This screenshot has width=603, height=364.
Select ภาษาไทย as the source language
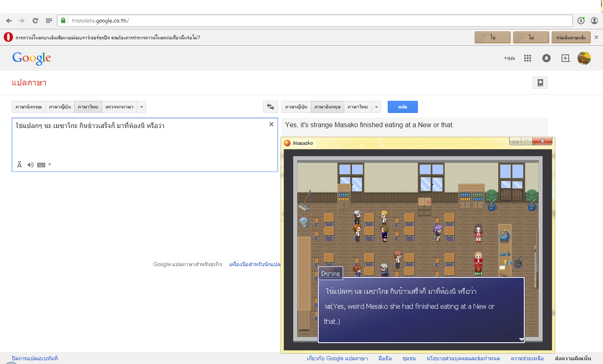click(88, 107)
